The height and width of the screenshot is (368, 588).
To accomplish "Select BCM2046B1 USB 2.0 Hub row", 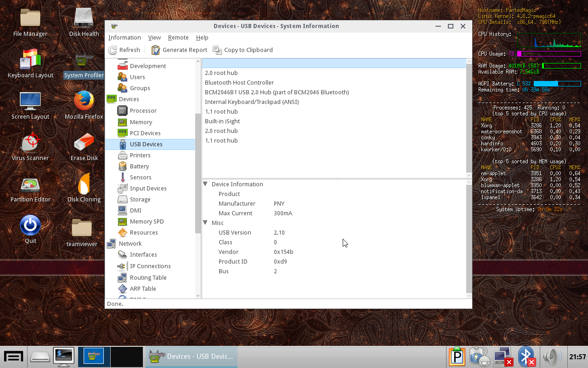I will [x=334, y=92].
